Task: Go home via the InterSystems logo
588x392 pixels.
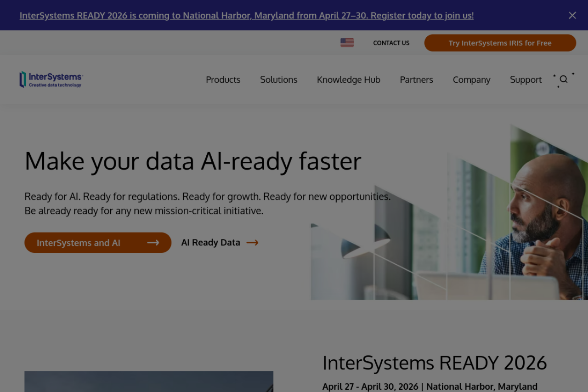Action: click(x=51, y=79)
